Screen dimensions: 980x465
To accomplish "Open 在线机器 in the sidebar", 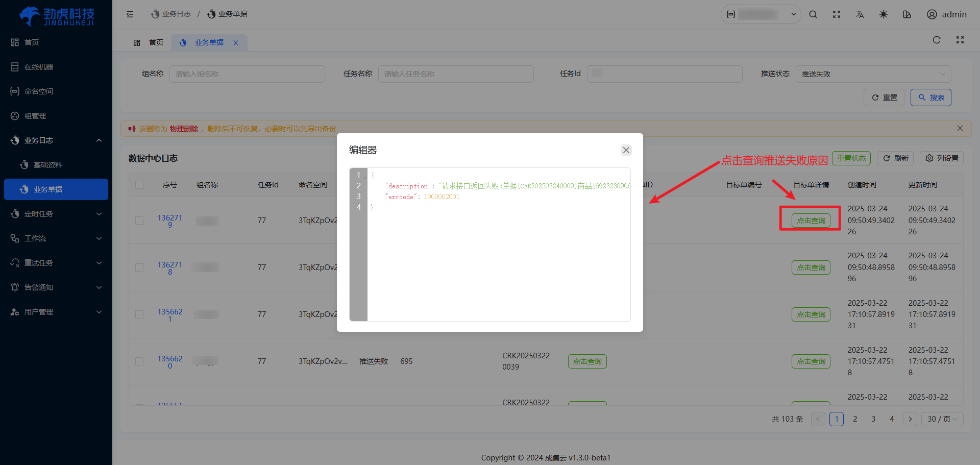I will tap(39, 67).
